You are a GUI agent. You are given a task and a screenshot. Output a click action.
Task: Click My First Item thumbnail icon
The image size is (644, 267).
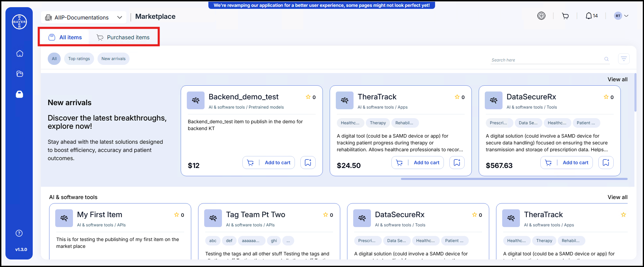(x=64, y=218)
